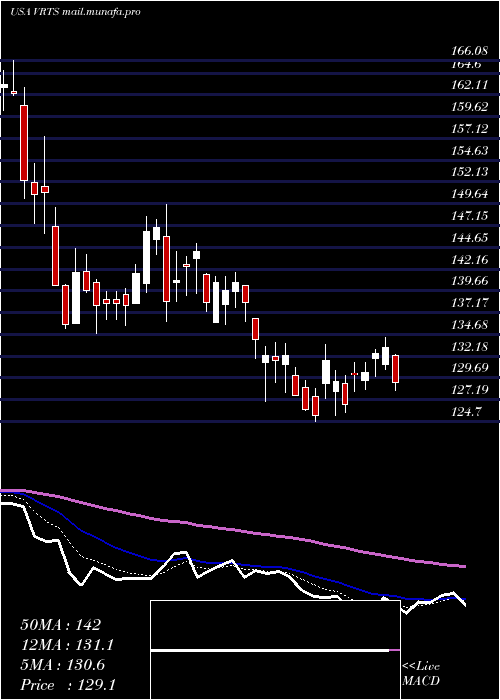Select the 154.63 price level label

469,151
